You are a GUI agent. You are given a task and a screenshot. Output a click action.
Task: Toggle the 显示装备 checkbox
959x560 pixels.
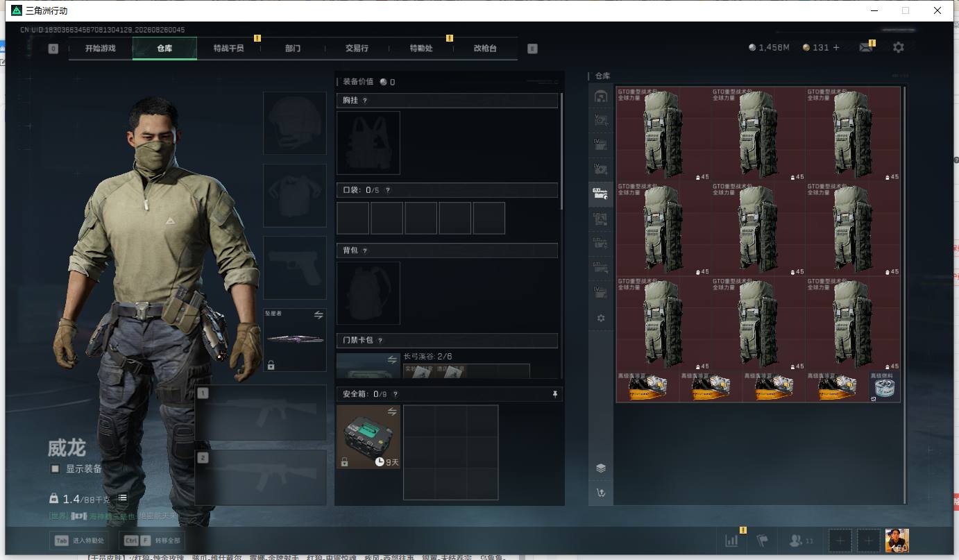click(55, 469)
